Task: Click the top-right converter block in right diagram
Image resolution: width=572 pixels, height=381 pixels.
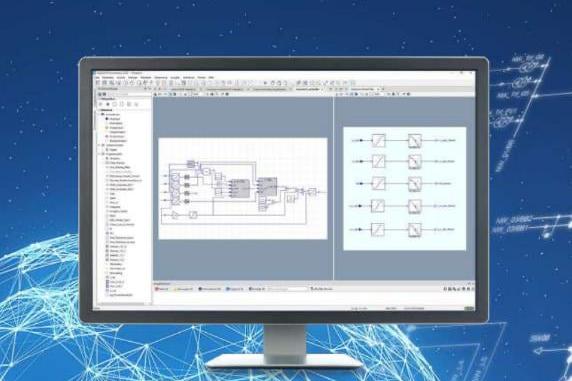Action: [415, 141]
